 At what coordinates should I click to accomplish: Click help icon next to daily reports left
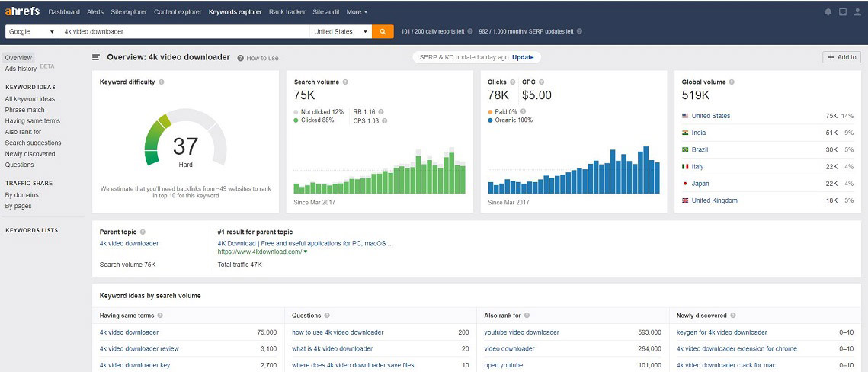[470, 31]
